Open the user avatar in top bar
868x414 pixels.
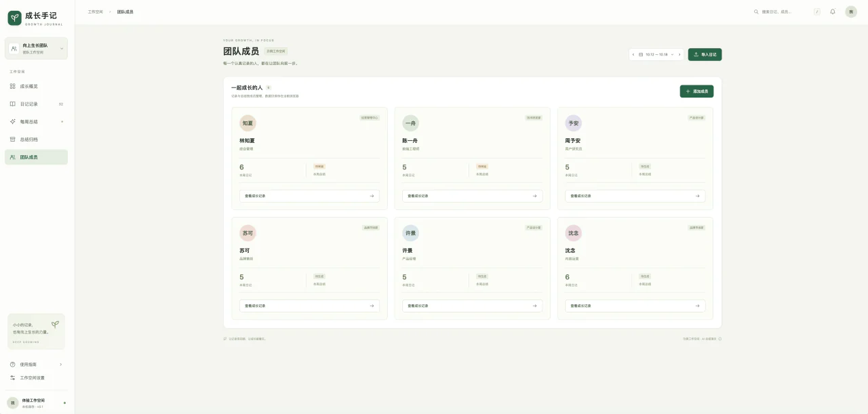[851, 12]
